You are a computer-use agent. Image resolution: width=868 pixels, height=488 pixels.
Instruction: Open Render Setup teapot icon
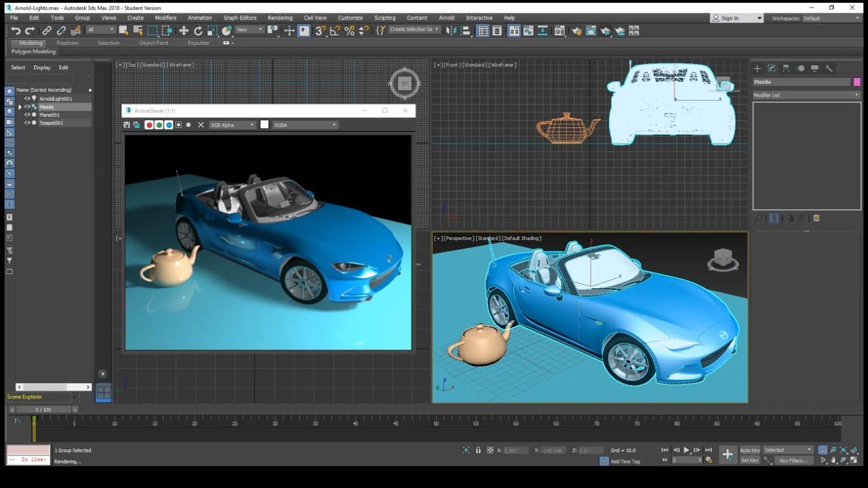pyautogui.click(x=576, y=30)
